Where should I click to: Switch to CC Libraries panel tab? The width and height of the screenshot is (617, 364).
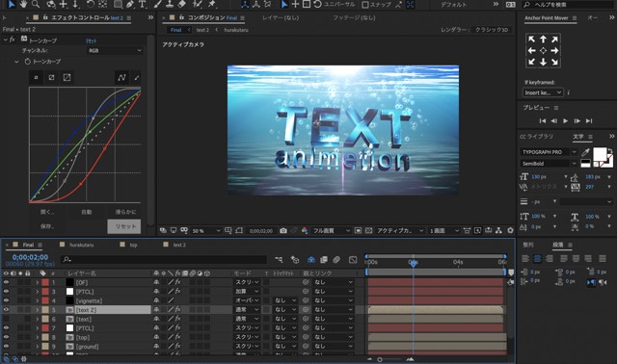click(x=536, y=137)
